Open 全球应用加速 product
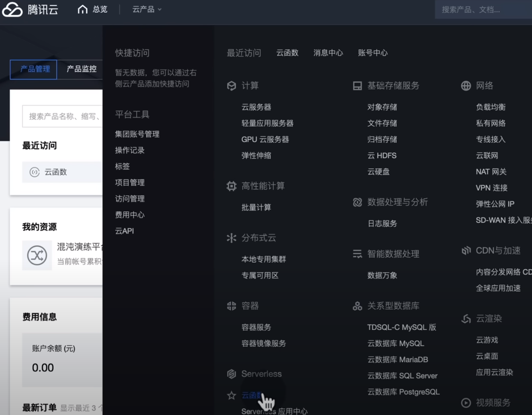Screen dimensions: 532x415 pos(498,288)
